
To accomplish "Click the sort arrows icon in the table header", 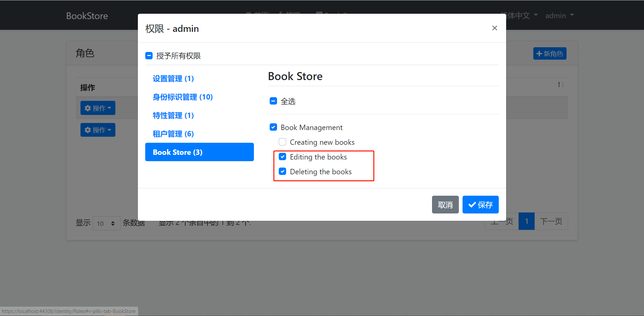I will [560, 85].
